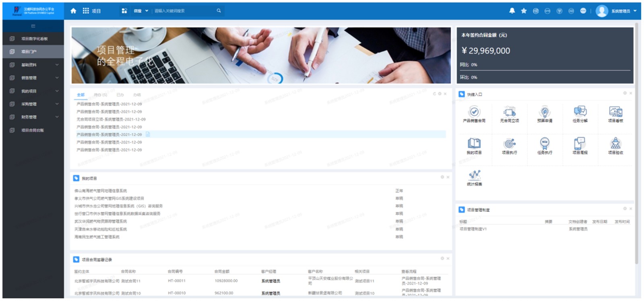Open the 海南民生燃气施工管理系统 project

(97, 237)
